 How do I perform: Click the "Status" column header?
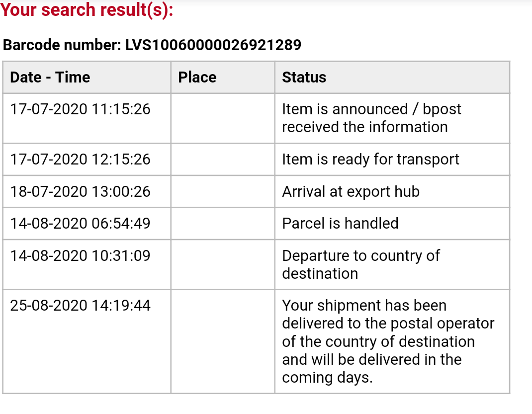tap(304, 77)
